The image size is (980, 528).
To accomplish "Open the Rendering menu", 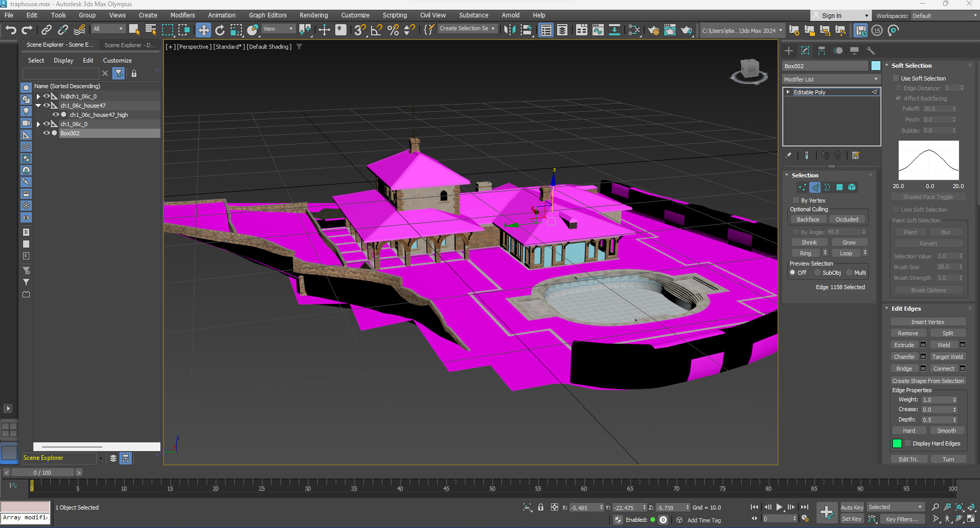I will coord(313,15).
